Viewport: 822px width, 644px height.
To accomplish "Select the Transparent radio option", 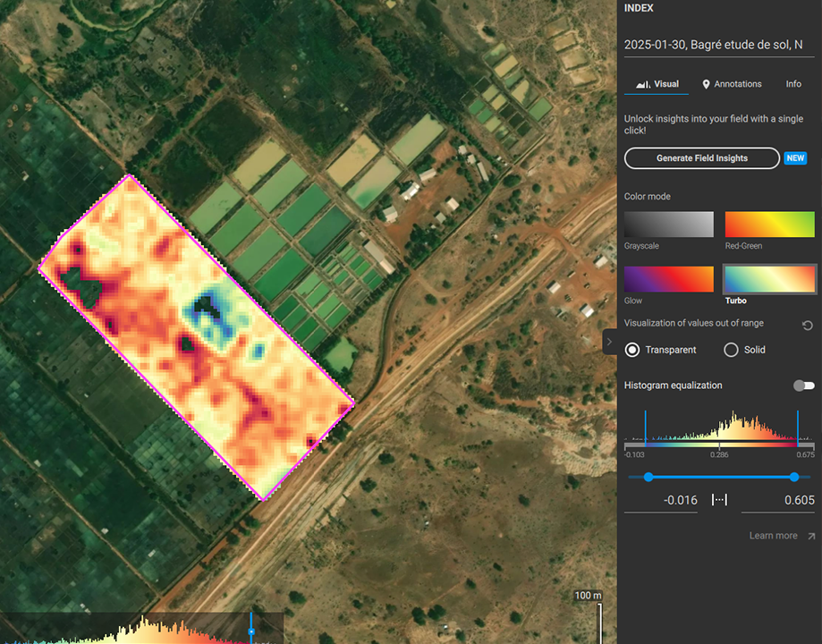I will [633, 350].
